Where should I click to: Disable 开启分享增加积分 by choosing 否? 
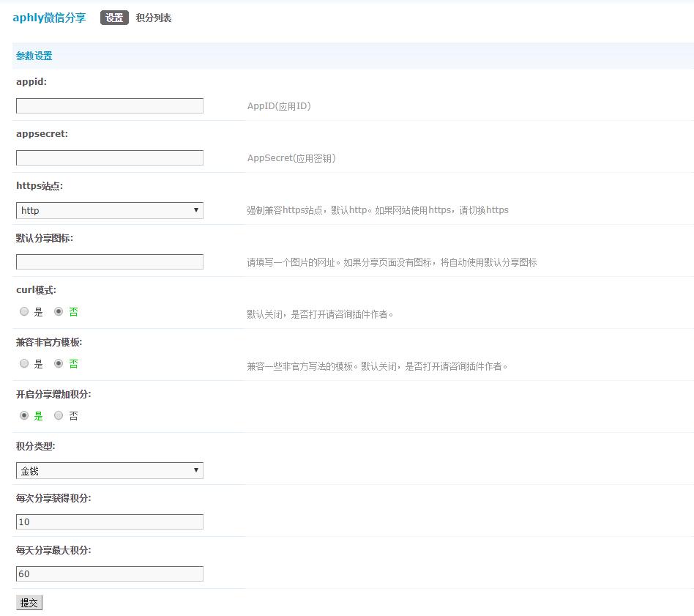pos(59,416)
